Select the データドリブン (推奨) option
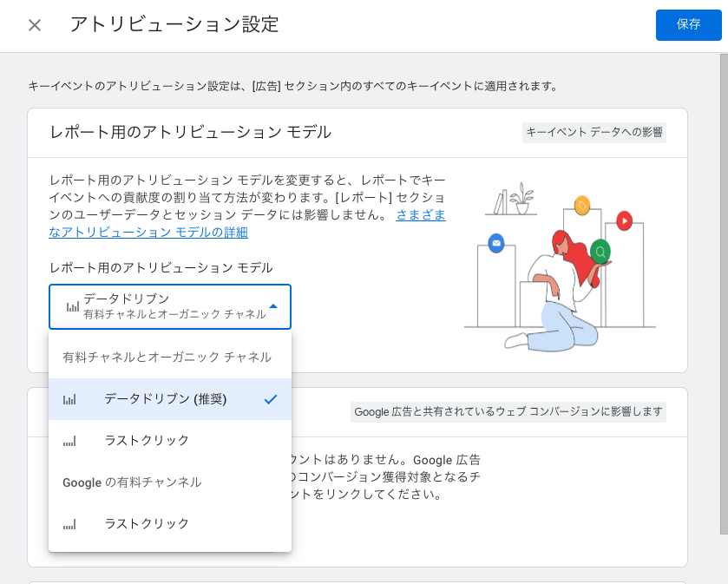This screenshot has height=584, width=728. pos(165,399)
